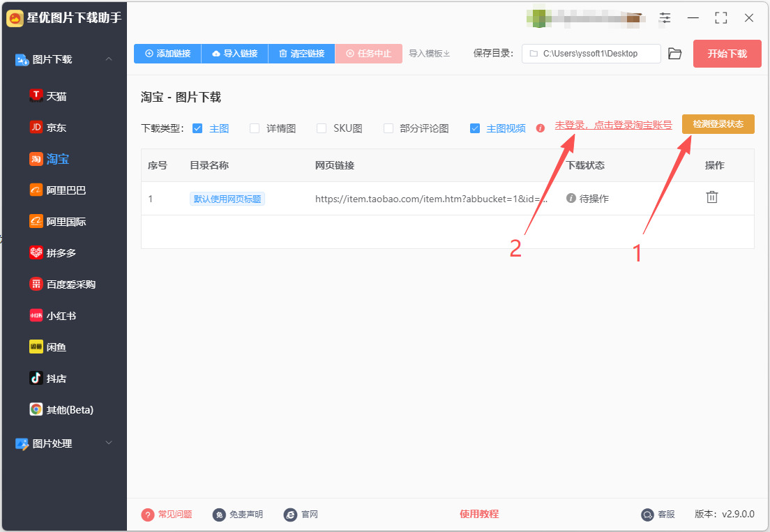Screen dimensions: 770x532
Task: Select 京东 platform in sidebar
Action: point(48,128)
